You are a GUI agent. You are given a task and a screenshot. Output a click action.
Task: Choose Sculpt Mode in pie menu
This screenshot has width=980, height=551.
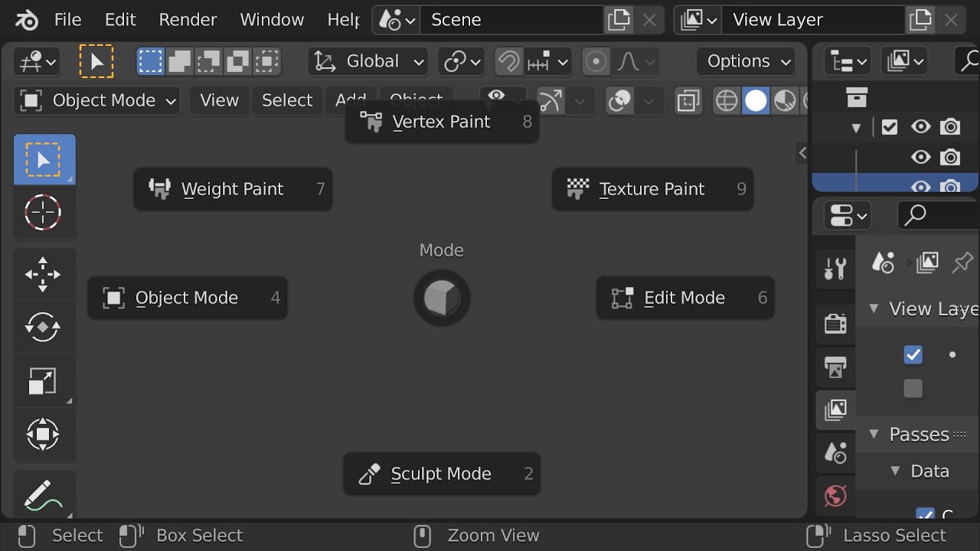442,474
